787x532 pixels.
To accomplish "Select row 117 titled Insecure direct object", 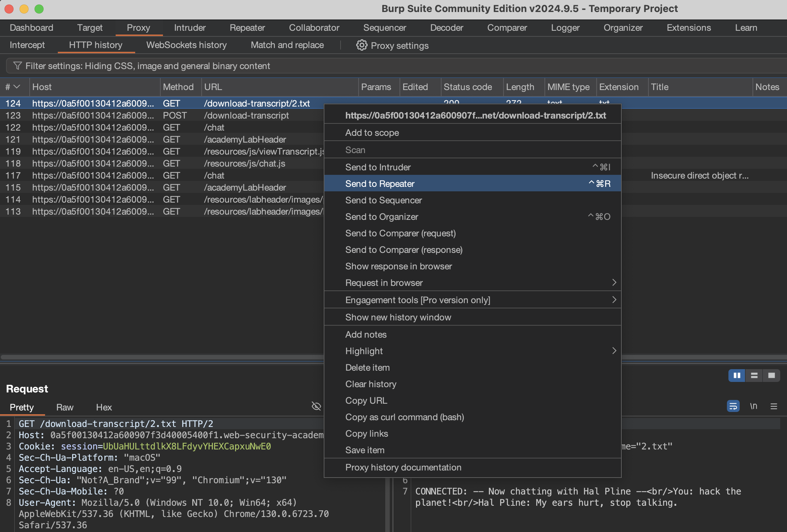I will 393,175.
